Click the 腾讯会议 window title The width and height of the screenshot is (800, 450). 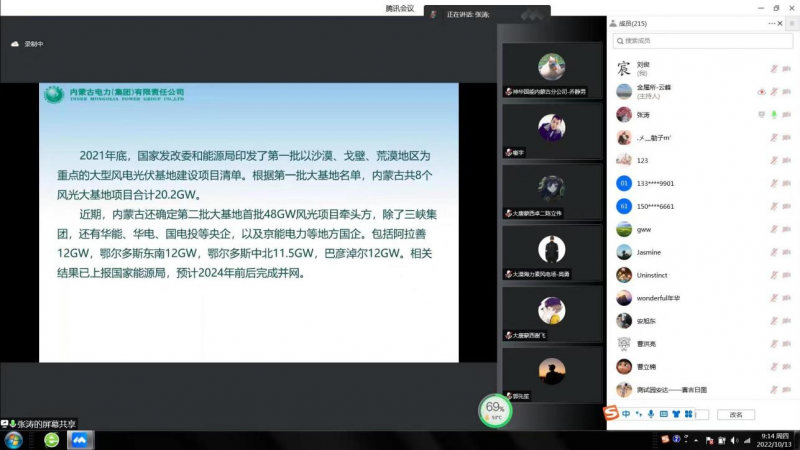(400, 8)
